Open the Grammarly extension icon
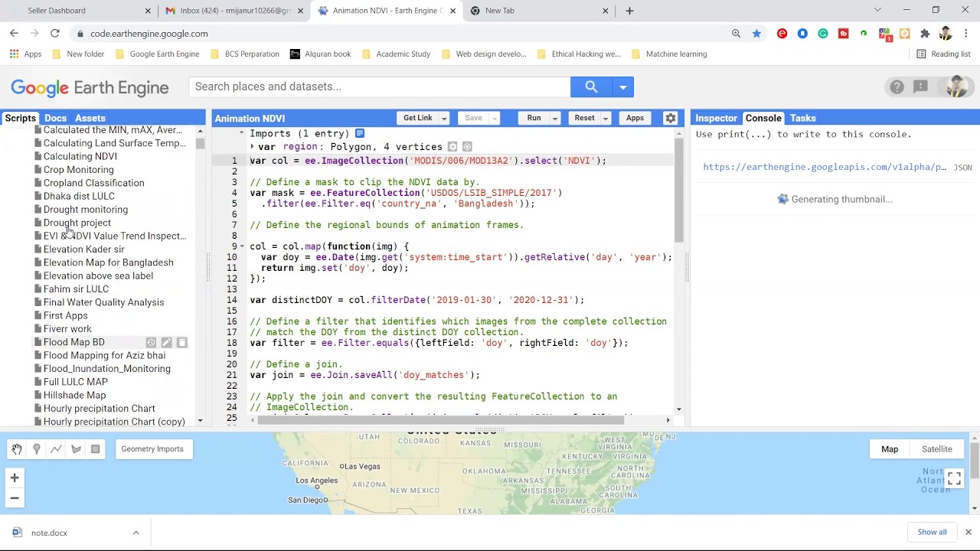The width and height of the screenshot is (980, 551). point(823,34)
